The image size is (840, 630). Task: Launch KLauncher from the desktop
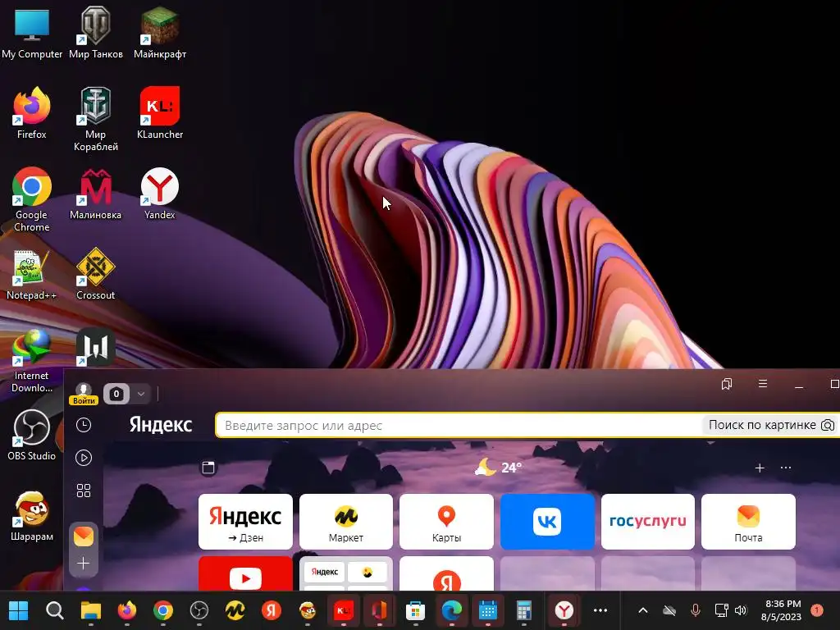pos(160,113)
